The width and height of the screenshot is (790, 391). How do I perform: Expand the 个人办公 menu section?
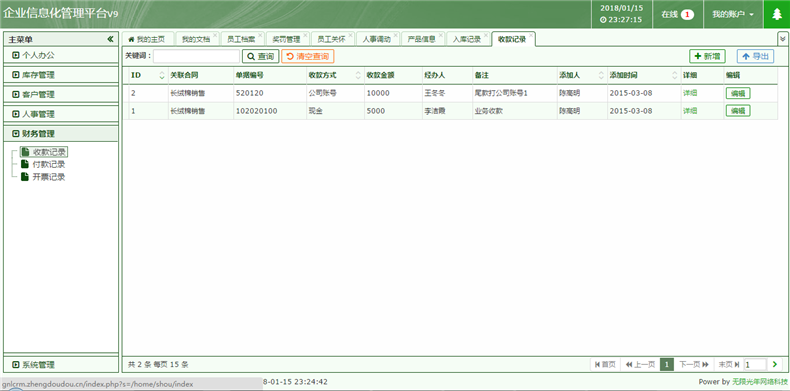click(61, 55)
